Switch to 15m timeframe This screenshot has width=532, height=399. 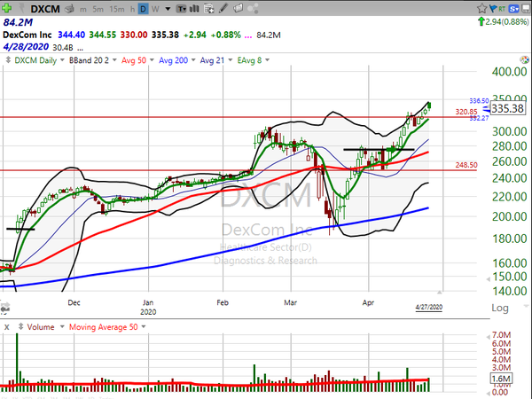pyautogui.click(x=117, y=9)
